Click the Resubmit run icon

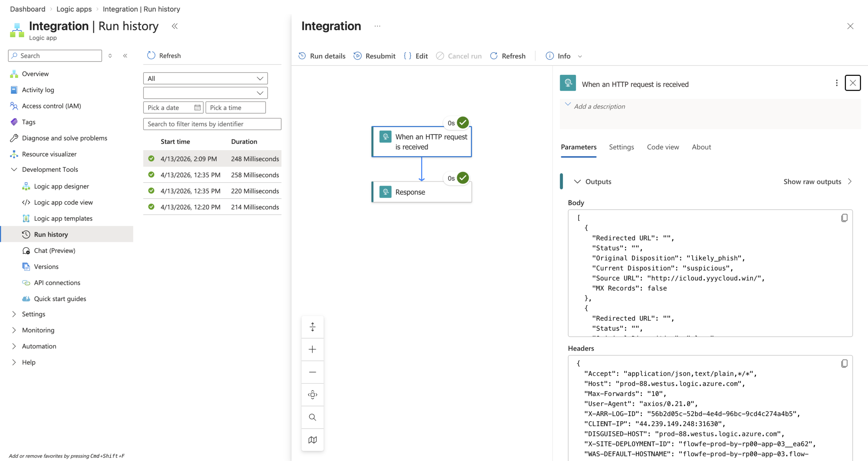point(357,56)
